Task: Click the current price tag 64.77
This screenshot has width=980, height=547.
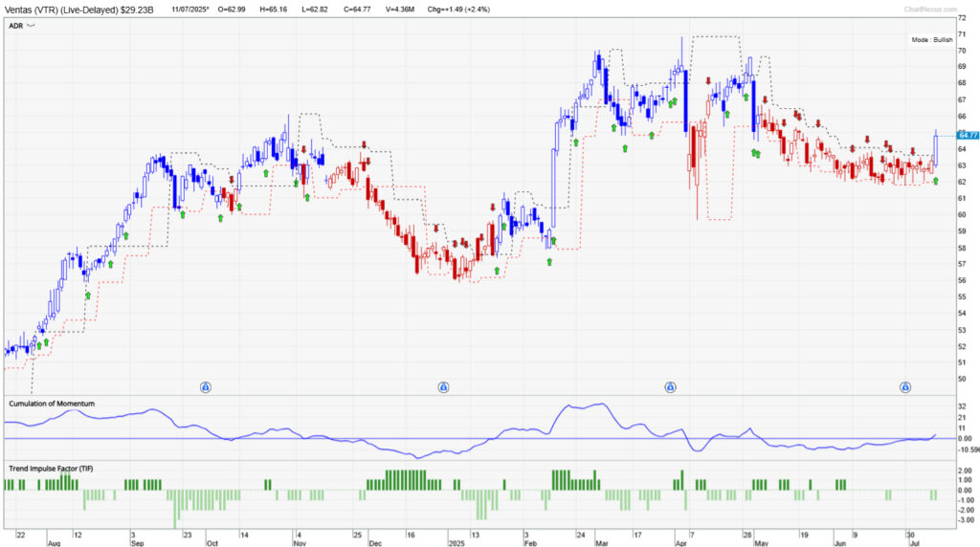Action: pos(968,135)
